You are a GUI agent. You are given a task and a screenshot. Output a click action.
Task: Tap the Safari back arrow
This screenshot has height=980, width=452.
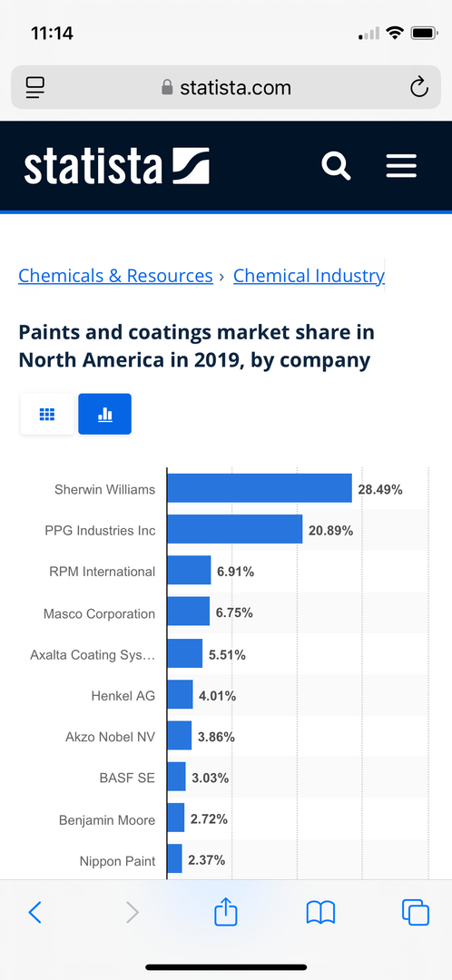pos(35,913)
